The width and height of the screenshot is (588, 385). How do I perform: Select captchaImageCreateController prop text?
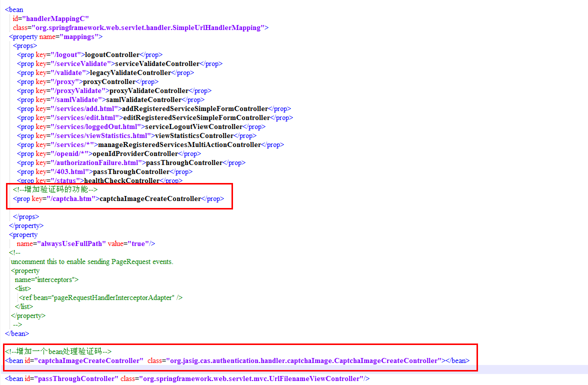[150, 198]
